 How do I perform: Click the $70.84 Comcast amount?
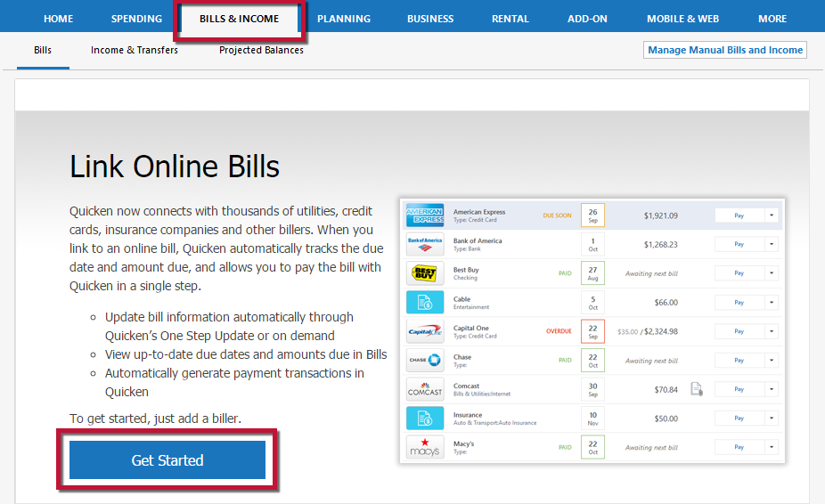666,390
